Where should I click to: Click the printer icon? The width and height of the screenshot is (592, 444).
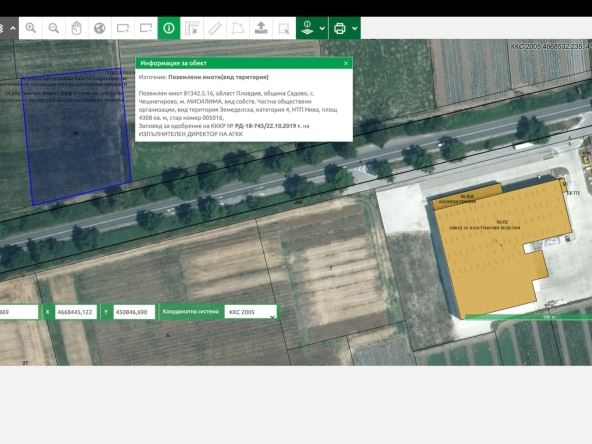(339, 28)
